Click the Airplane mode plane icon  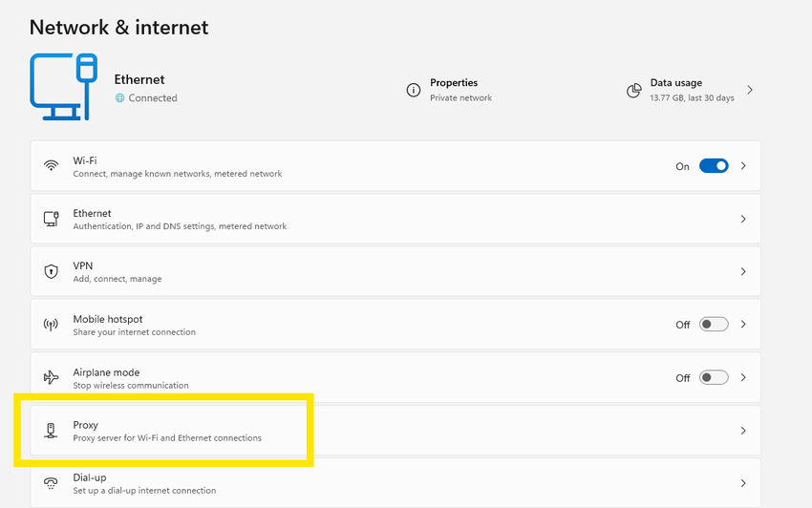point(51,377)
